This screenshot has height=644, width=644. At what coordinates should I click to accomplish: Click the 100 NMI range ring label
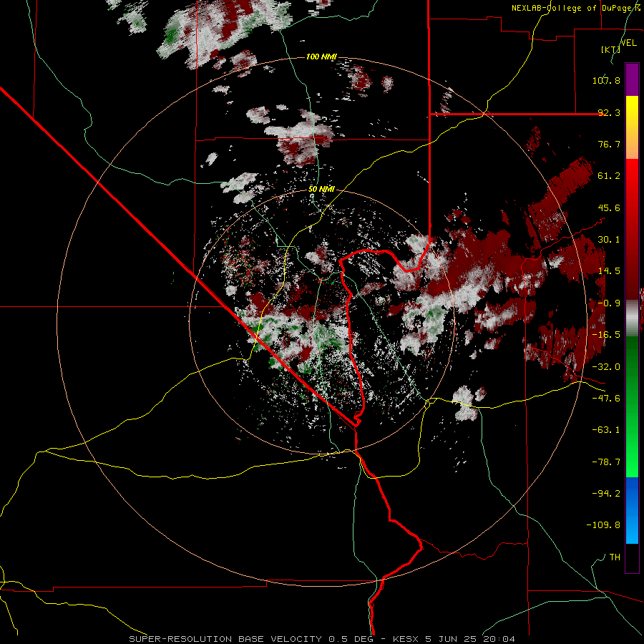(x=321, y=57)
